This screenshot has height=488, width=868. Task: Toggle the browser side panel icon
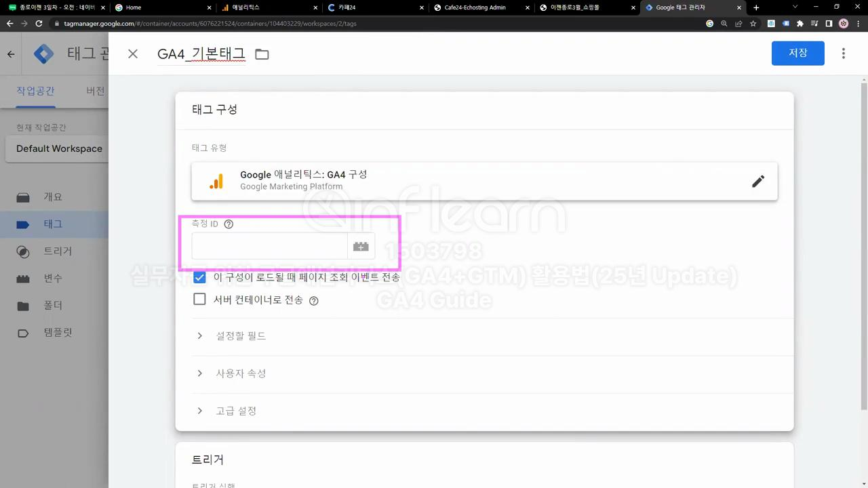click(829, 23)
